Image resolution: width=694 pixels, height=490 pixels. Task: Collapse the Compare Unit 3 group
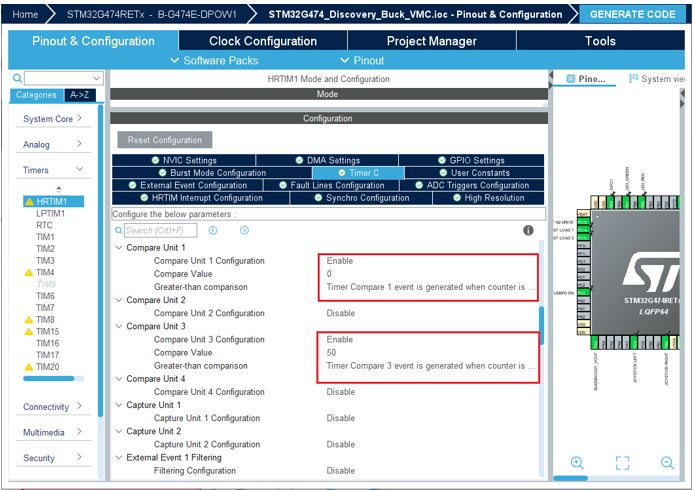[119, 326]
